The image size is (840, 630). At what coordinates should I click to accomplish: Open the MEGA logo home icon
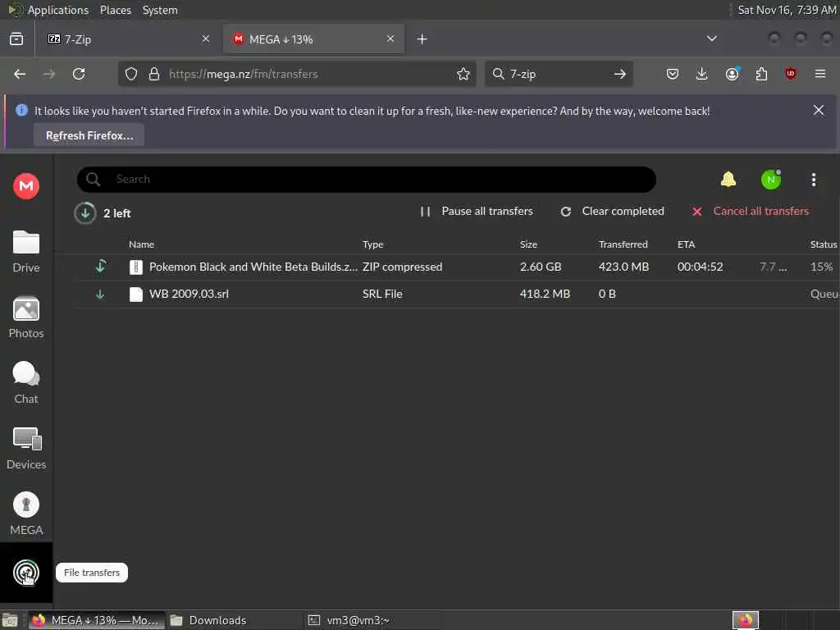click(25, 186)
